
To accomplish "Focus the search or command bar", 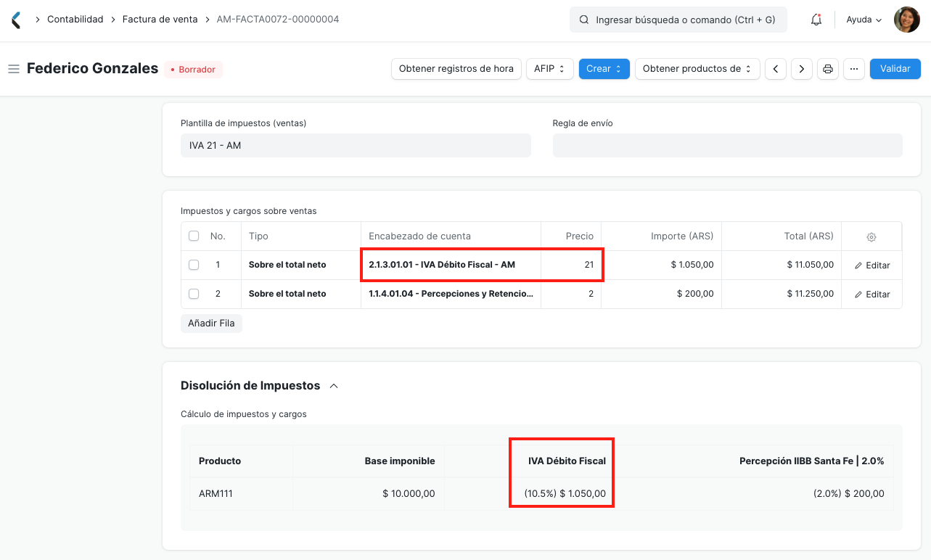I will [678, 20].
